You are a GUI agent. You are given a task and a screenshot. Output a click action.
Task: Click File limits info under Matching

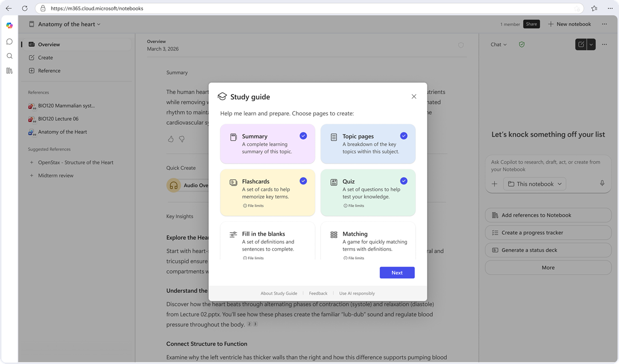click(354, 258)
